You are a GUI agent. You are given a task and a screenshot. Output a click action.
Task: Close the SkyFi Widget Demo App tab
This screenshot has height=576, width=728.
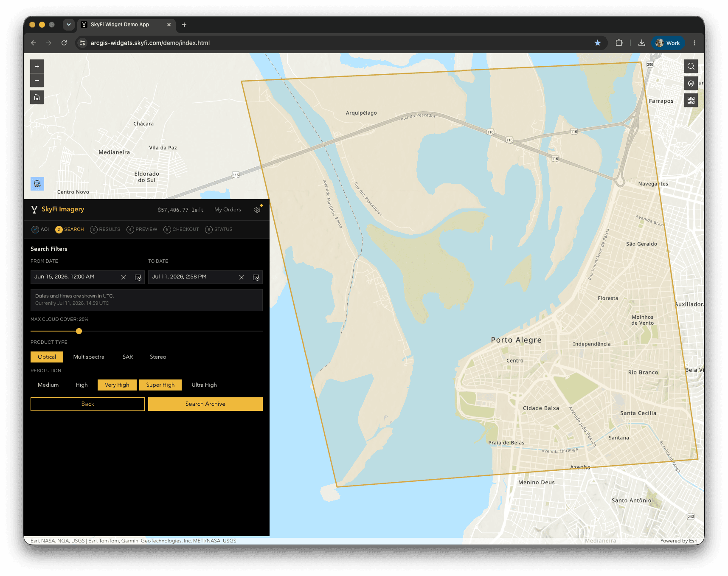point(169,25)
